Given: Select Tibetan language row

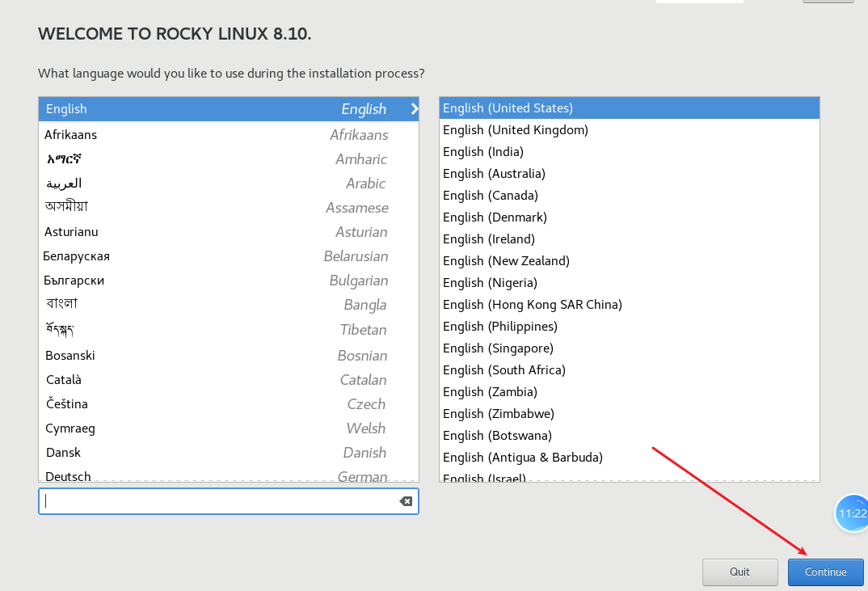Looking at the screenshot, I should 229,330.
